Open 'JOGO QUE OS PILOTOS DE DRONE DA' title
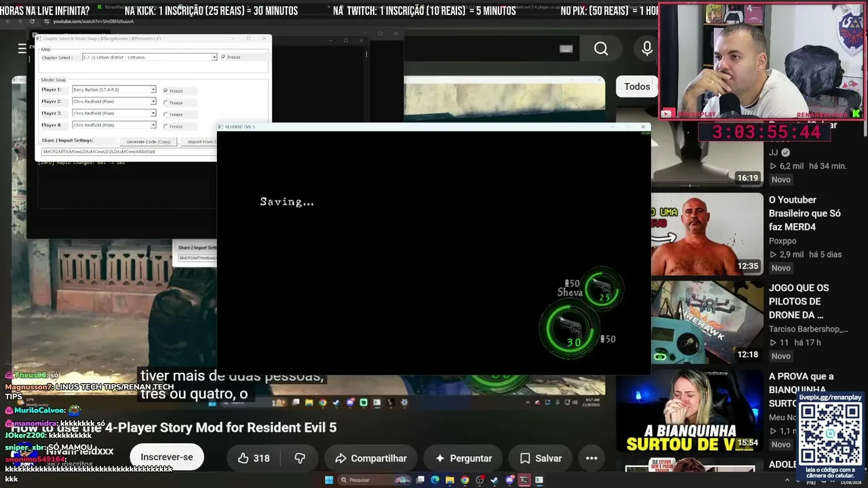 coord(799,302)
